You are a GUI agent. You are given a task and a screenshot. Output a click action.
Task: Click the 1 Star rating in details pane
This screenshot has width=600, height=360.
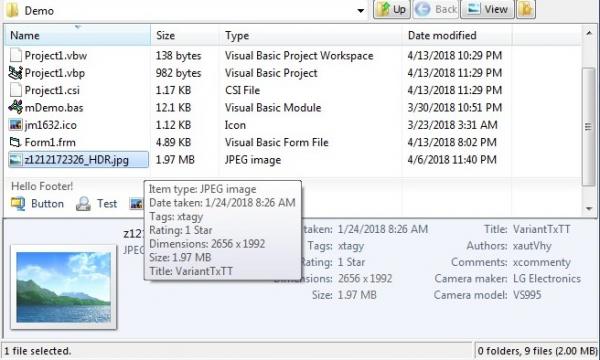pyautogui.click(x=351, y=262)
